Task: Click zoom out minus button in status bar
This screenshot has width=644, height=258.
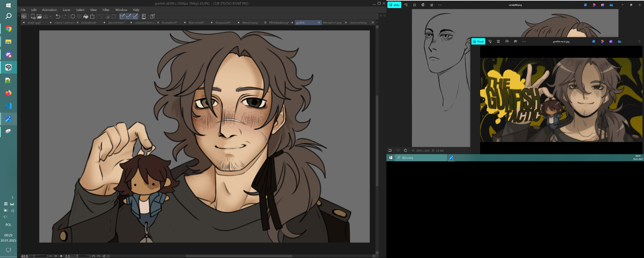Action: tap(50, 256)
